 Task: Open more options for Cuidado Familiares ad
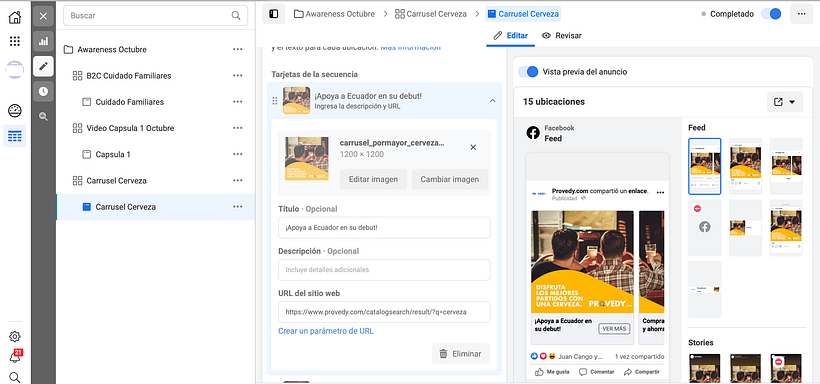(238, 102)
